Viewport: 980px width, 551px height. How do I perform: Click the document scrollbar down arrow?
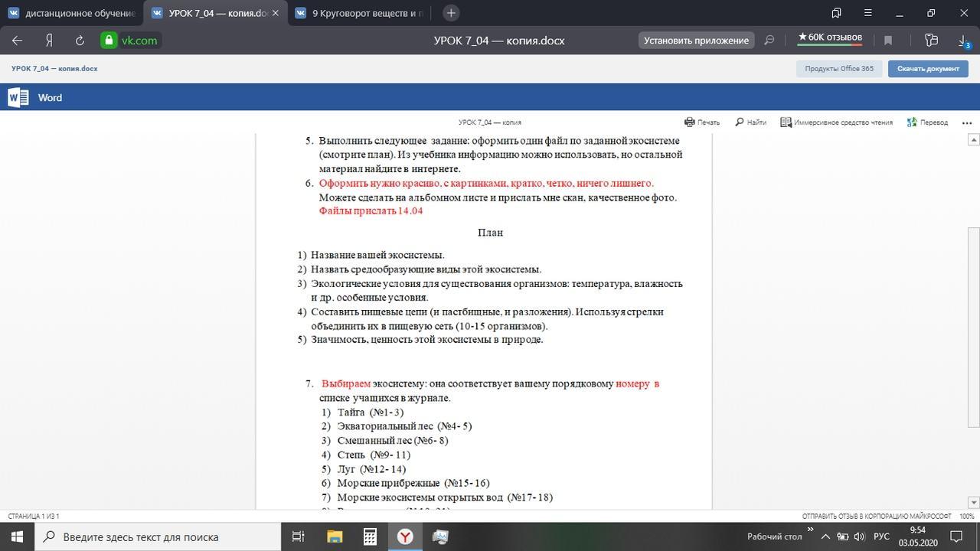(974, 503)
